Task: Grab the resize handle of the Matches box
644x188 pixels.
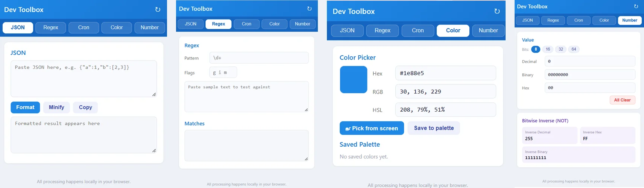Action: tap(306, 159)
